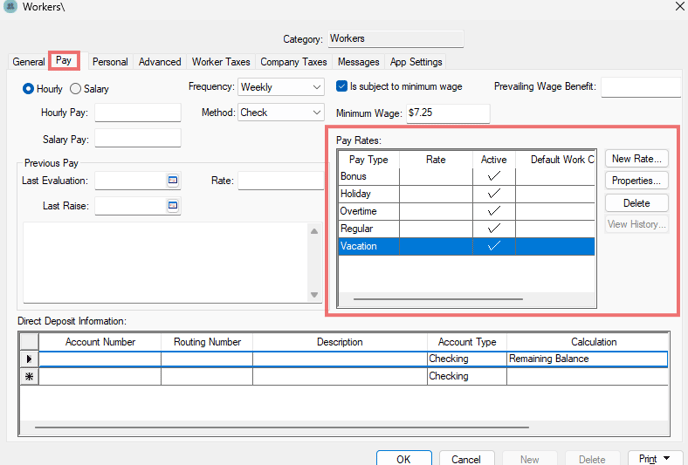Select the Hourly radio button
Image resolution: width=688 pixels, height=465 pixels.
pos(28,89)
